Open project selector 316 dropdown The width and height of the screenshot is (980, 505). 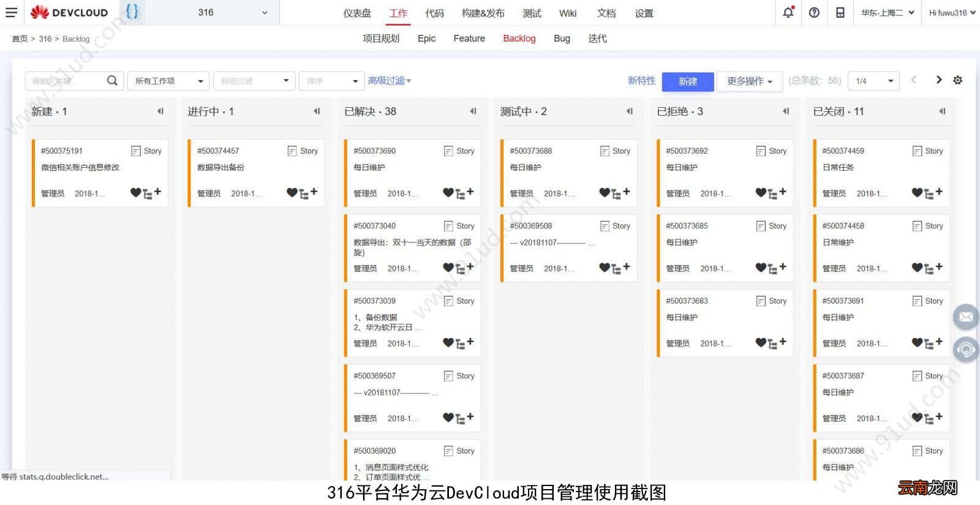tap(214, 12)
